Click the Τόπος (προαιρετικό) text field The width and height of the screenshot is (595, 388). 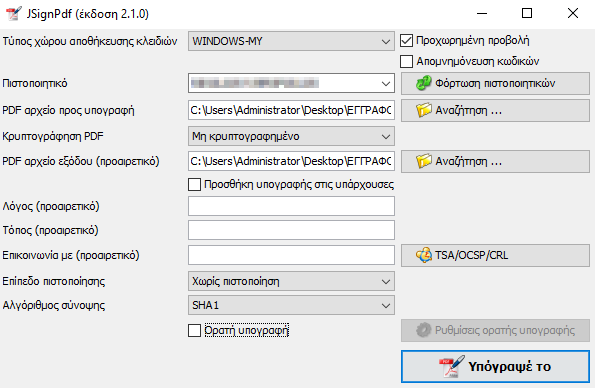pyautogui.click(x=291, y=230)
